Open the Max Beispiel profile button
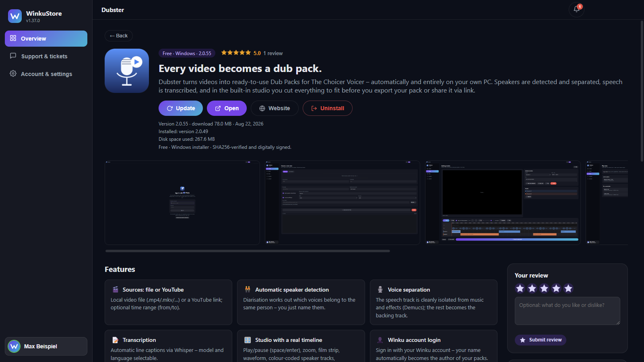 [x=46, y=346]
